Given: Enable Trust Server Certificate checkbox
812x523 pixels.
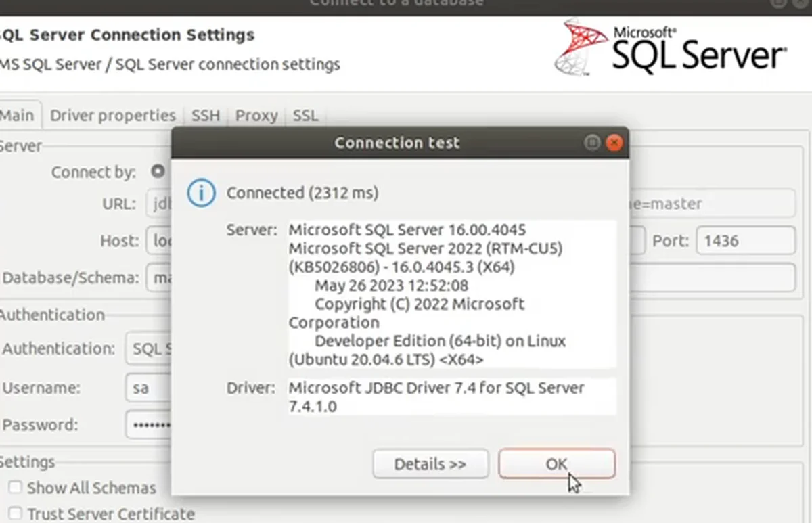Looking at the screenshot, I should point(15,514).
